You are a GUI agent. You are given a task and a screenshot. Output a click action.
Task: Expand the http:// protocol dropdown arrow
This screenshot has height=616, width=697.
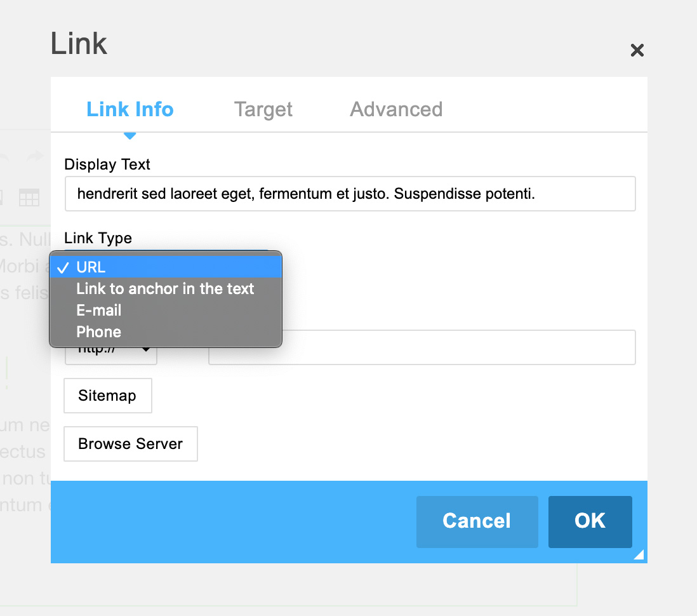click(145, 349)
